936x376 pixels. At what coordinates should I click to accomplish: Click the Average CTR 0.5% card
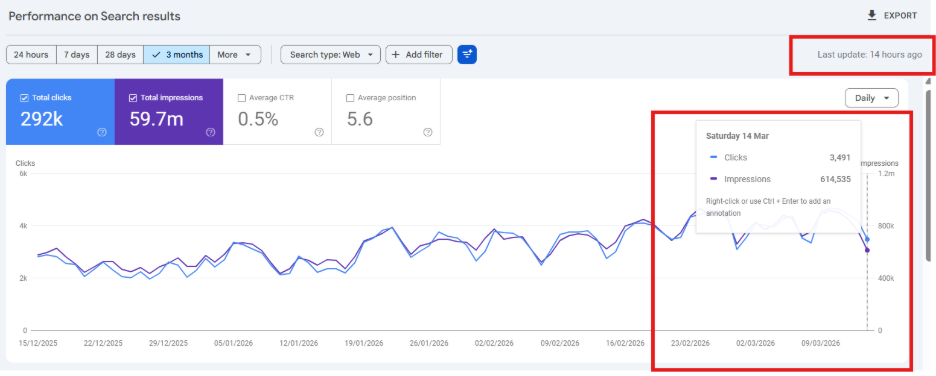(x=278, y=112)
